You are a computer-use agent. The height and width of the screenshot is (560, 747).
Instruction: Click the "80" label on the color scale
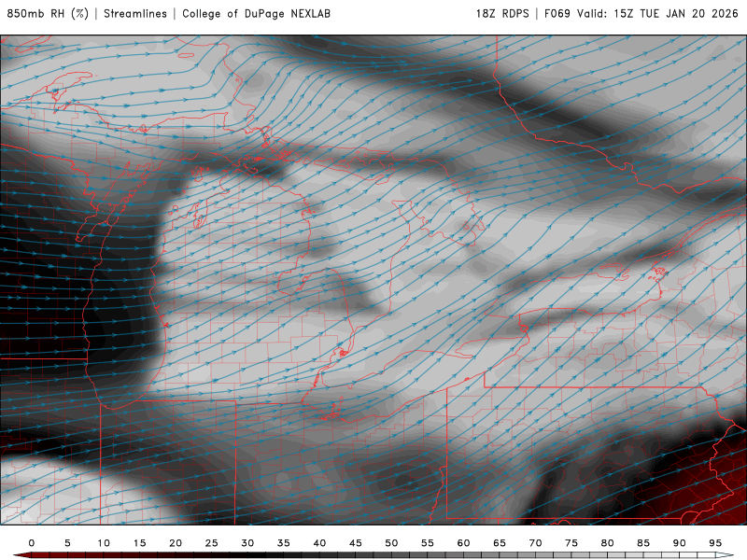pyautogui.click(x=608, y=543)
